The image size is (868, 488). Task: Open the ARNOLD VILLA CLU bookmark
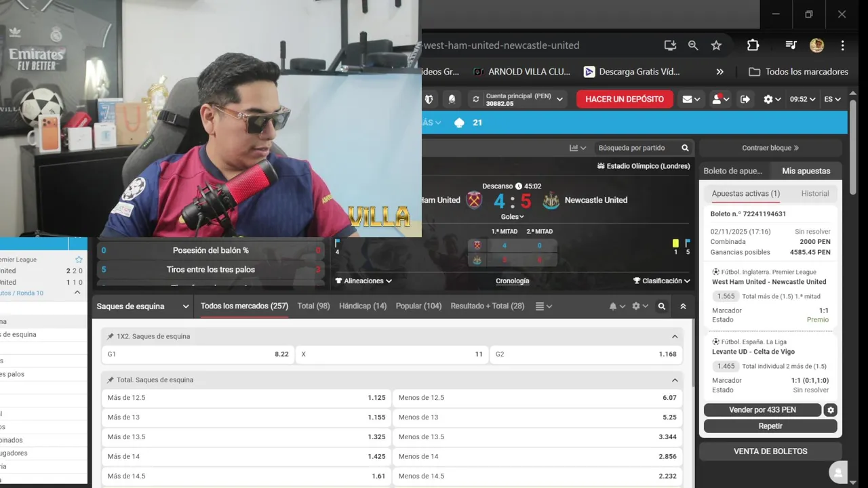click(x=522, y=72)
